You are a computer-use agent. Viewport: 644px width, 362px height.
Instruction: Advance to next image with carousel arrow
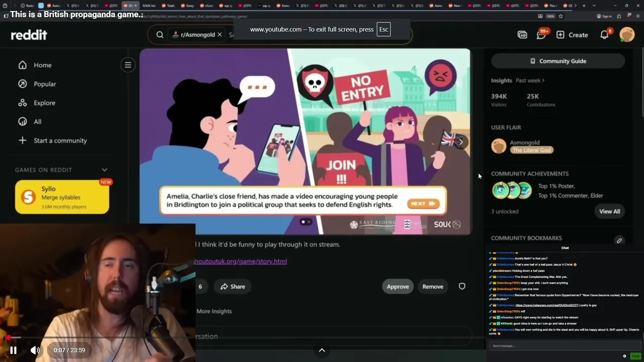pos(460,142)
